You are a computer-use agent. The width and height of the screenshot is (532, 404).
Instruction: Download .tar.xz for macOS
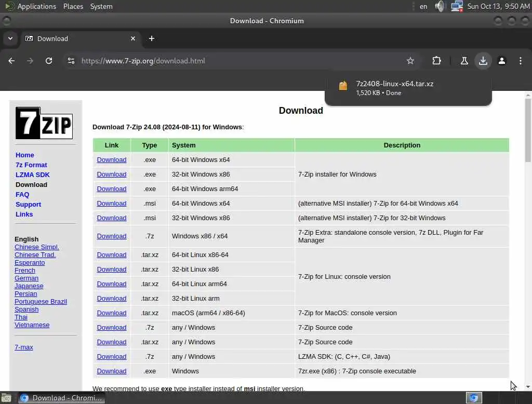(112, 313)
